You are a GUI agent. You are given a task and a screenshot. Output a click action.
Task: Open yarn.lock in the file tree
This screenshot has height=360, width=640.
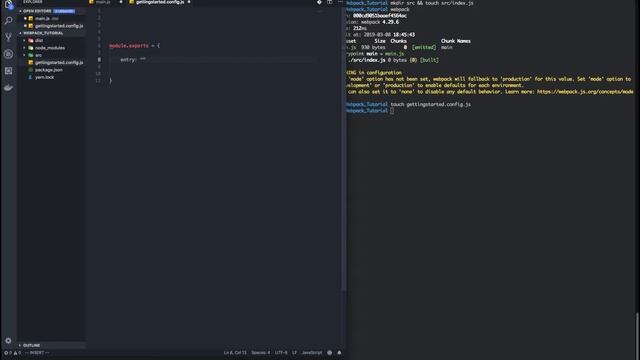point(44,77)
